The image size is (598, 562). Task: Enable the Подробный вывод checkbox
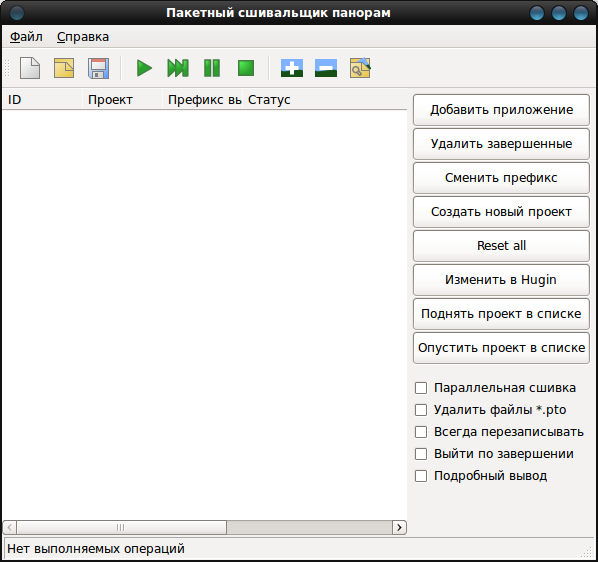[x=421, y=476]
